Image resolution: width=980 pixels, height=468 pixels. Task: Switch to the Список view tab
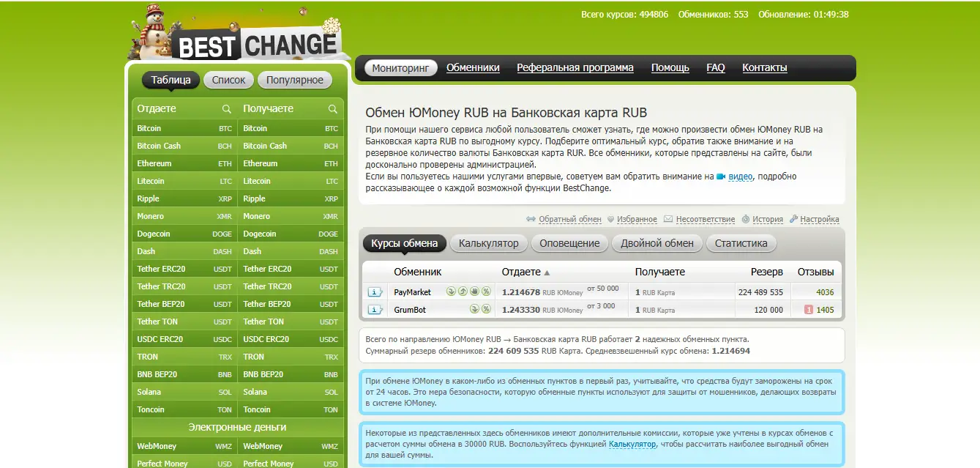tap(228, 80)
